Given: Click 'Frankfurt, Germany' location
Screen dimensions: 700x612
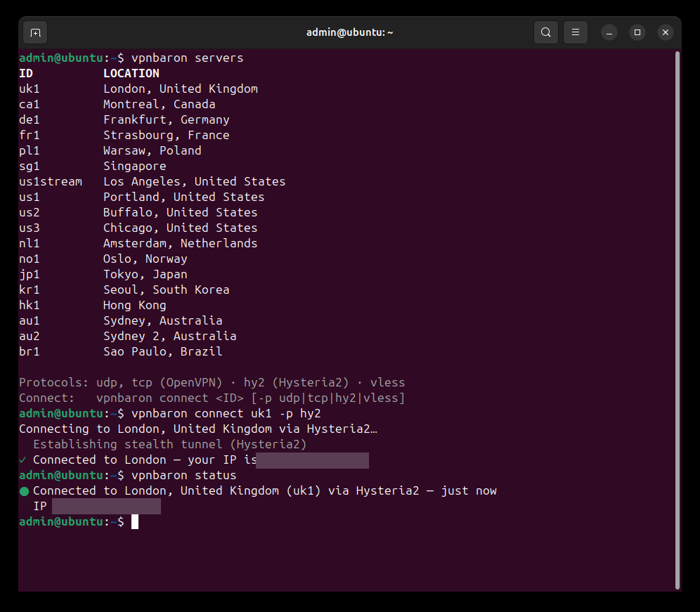Looking at the screenshot, I should [x=167, y=119].
